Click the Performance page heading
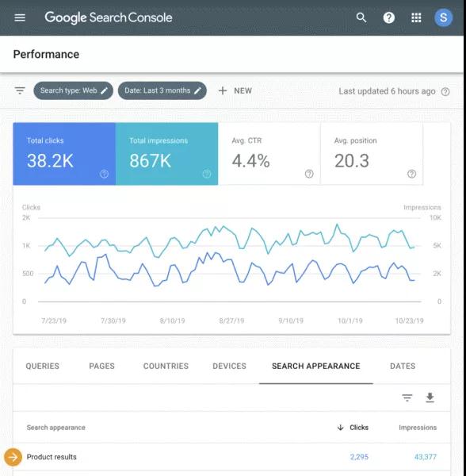Image resolution: width=466 pixels, height=476 pixels. [46, 54]
